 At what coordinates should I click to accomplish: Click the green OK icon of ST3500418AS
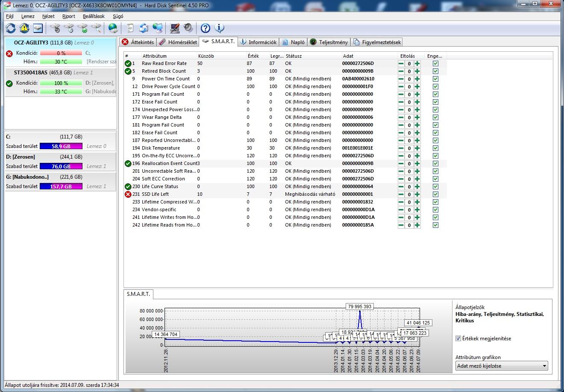pyautogui.click(x=9, y=83)
